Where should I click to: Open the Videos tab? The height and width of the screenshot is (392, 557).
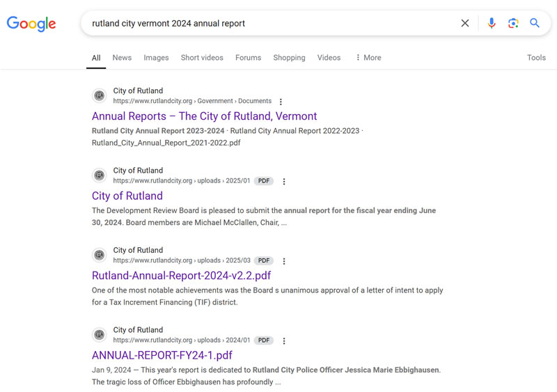pos(329,58)
